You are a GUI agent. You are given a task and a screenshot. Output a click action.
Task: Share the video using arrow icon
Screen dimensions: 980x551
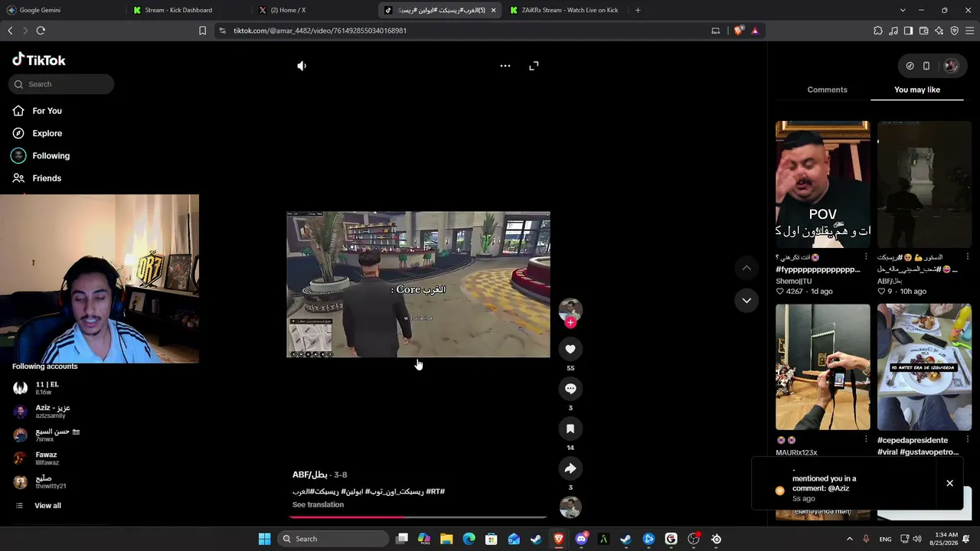570,468
